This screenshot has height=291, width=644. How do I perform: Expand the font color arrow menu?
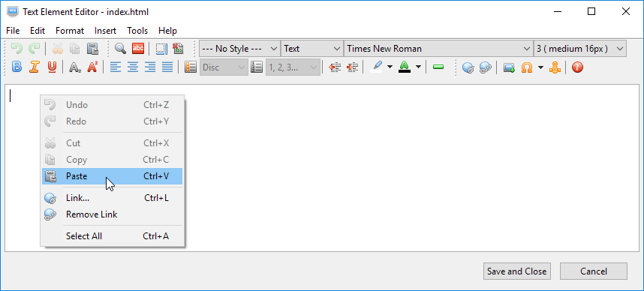point(418,67)
